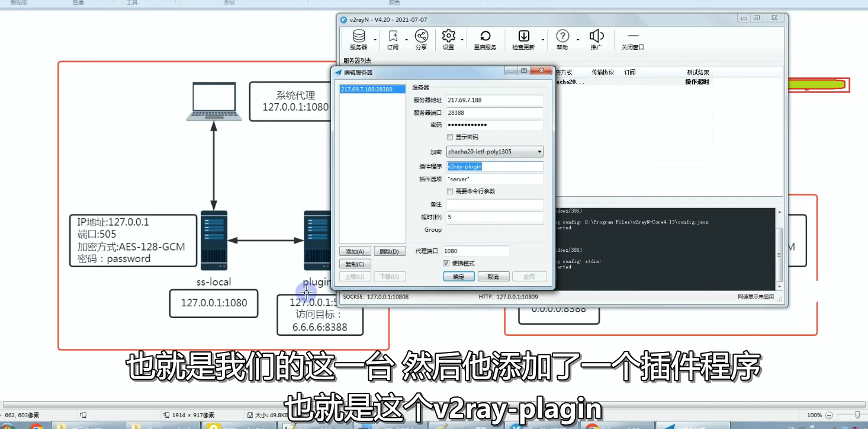Viewport: 868px width, 429px height.
Task: Click the 应用 apply button
Action: click(528, 277)
